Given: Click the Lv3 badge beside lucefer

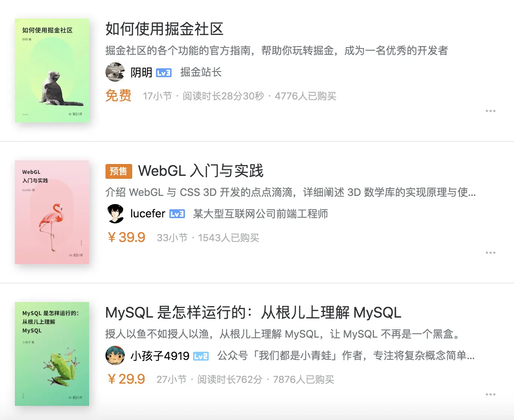Looking at the screenshot, I should pyautogui.click(x=177, y=214).
